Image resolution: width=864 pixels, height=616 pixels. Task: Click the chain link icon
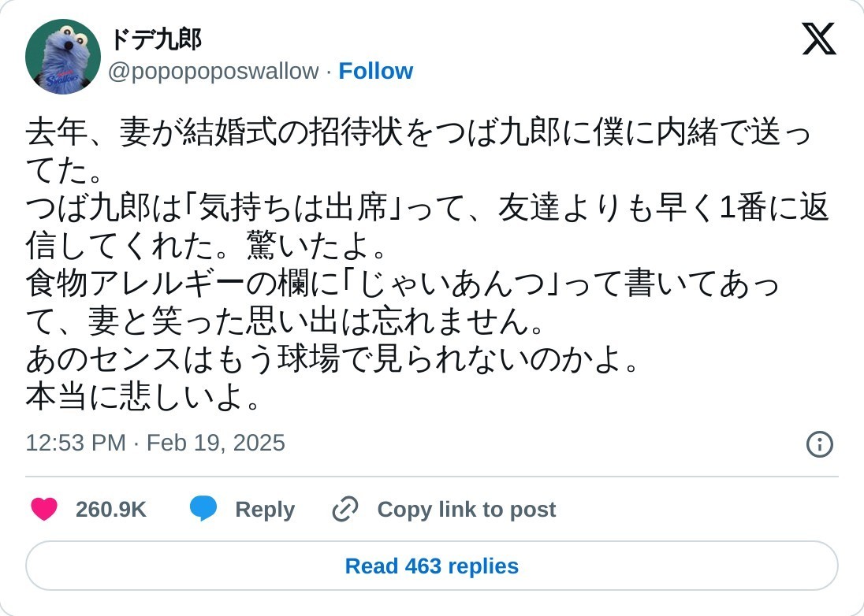pos(345,510)
